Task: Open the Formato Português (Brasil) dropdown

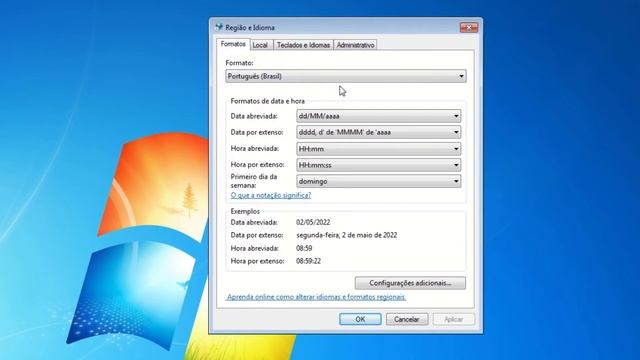Action: pyautogui.click(x=346, y=76)
